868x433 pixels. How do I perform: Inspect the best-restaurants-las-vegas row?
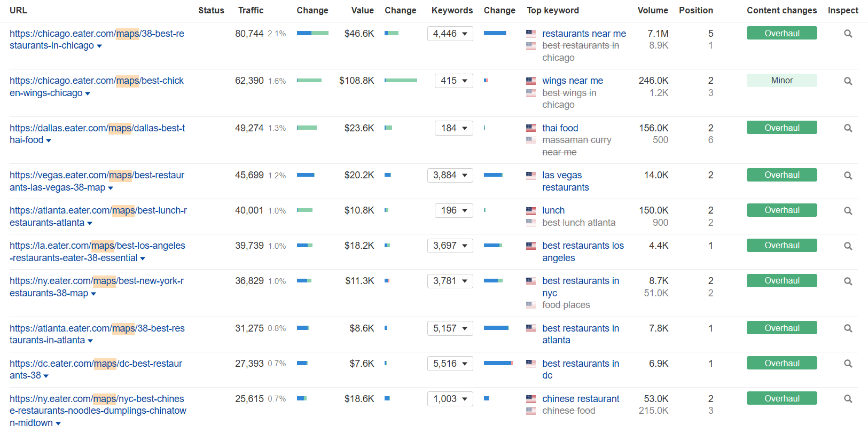point(848,176)
